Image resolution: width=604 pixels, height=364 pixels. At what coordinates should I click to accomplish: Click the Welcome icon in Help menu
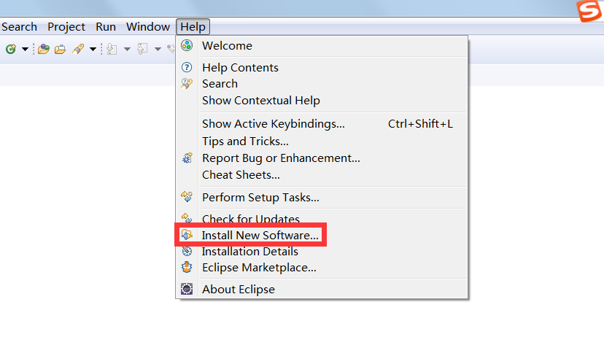click(x=187, y=45)
